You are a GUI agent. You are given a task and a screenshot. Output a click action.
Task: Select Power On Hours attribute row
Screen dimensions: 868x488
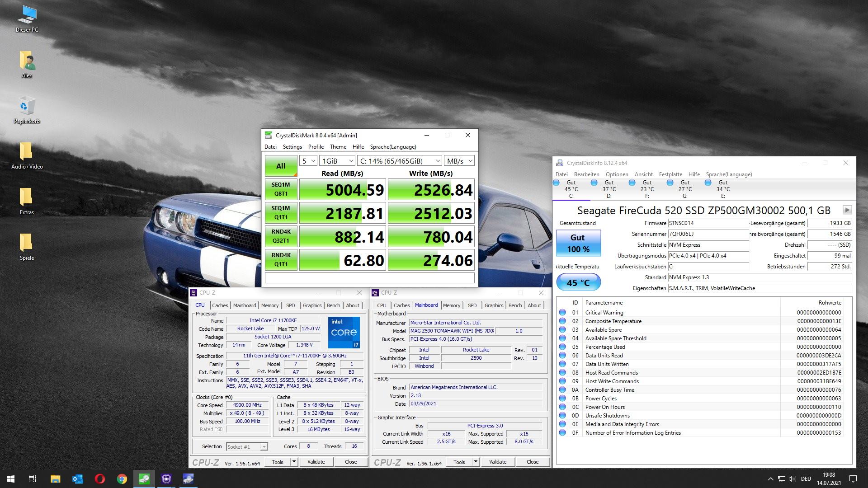[700, 407]
